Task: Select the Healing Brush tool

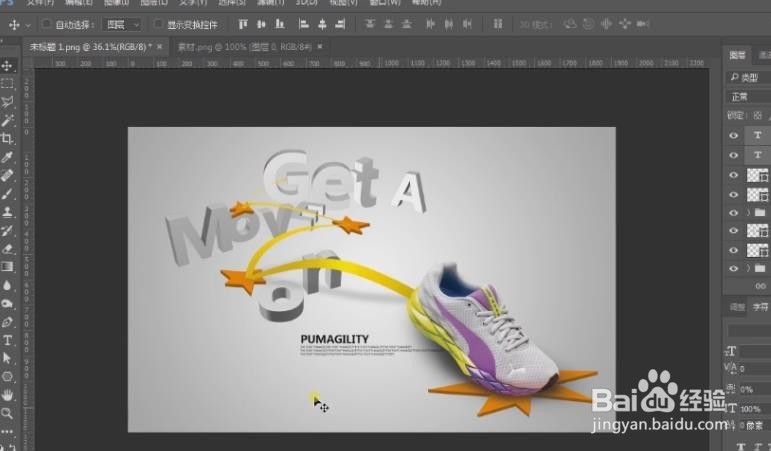Action: click(7, 175)
